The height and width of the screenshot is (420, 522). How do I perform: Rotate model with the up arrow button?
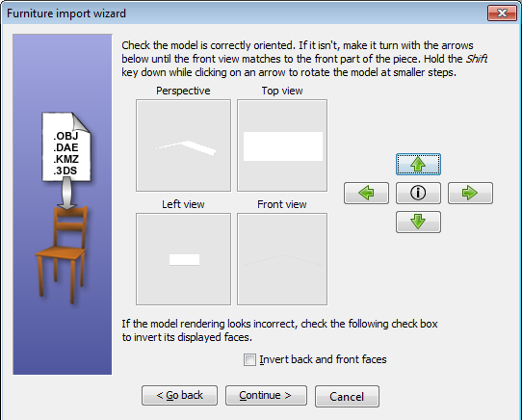tap(418, 164)
